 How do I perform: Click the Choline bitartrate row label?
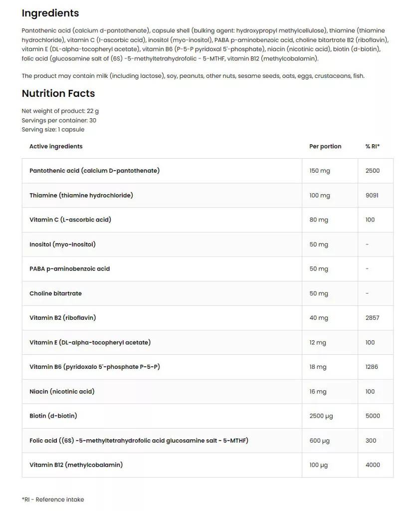[x=55, y=293]
